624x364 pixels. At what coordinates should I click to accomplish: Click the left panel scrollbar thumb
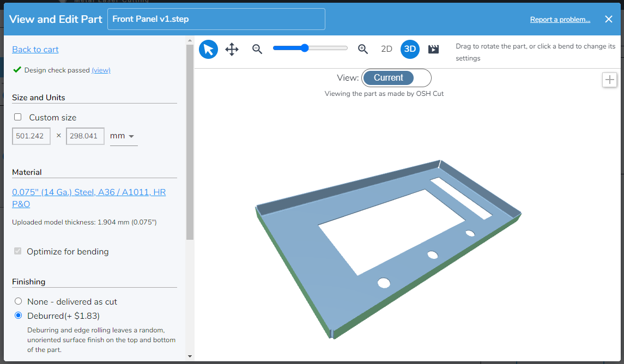coord(190,142)
